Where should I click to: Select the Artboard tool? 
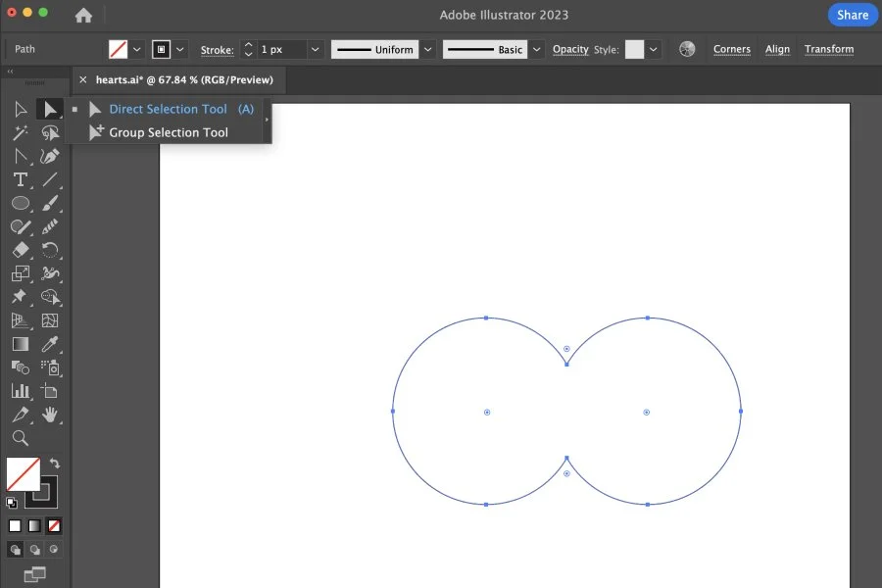[x=50, y=391]
